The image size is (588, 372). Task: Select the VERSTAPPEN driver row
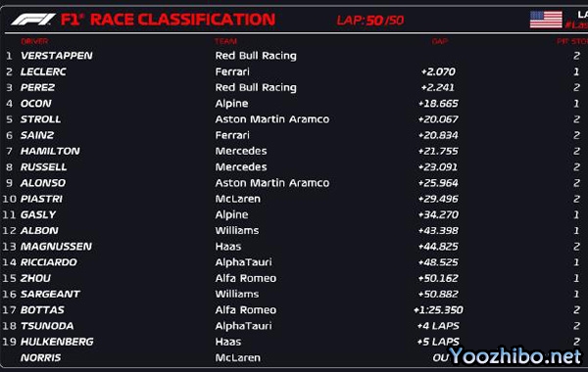294,56
